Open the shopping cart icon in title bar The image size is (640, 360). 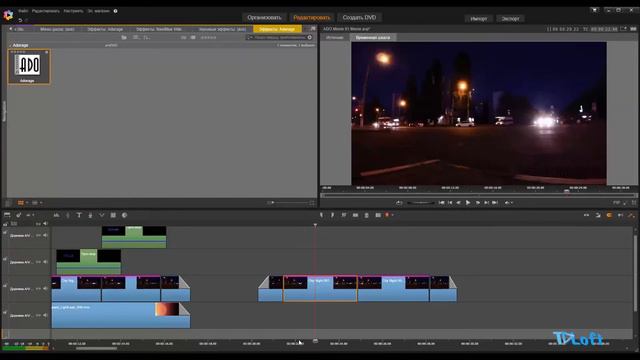[595, 10]
